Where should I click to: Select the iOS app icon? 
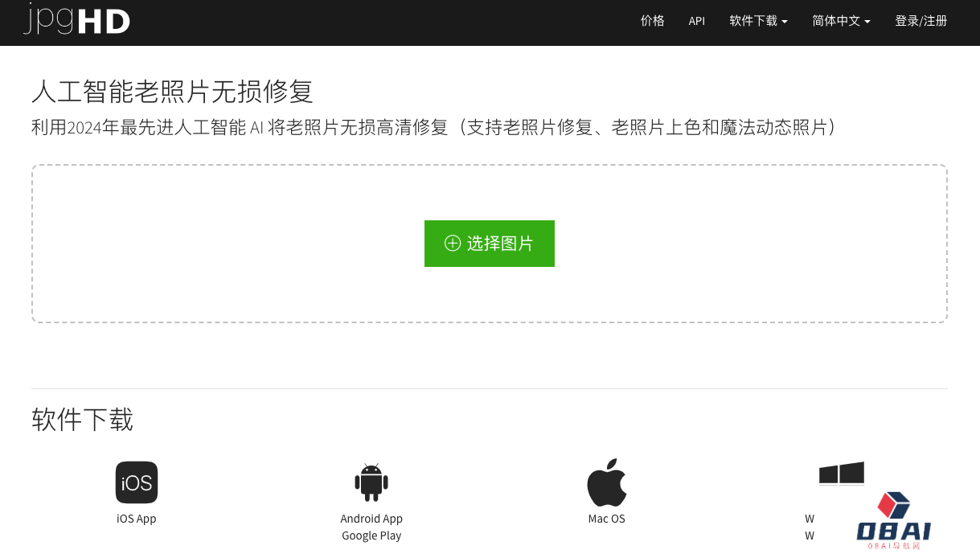137,482
